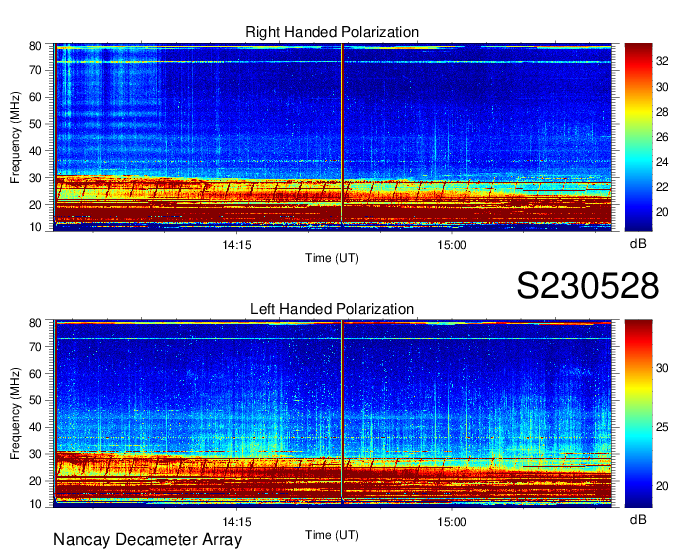Click the 60 MHz tick label on the bottom plot

point(36,373)
